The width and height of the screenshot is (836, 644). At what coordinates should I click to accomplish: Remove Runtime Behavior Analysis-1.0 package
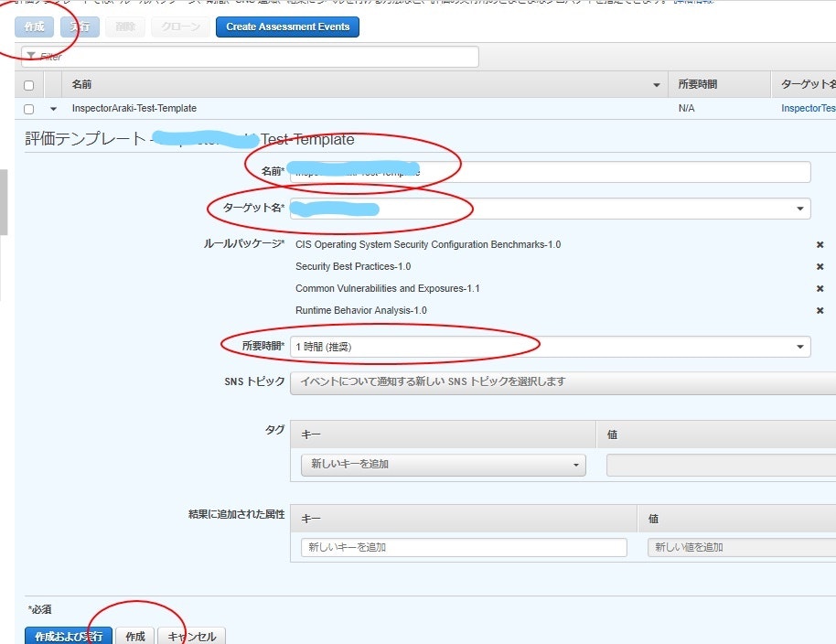[820, 310]
